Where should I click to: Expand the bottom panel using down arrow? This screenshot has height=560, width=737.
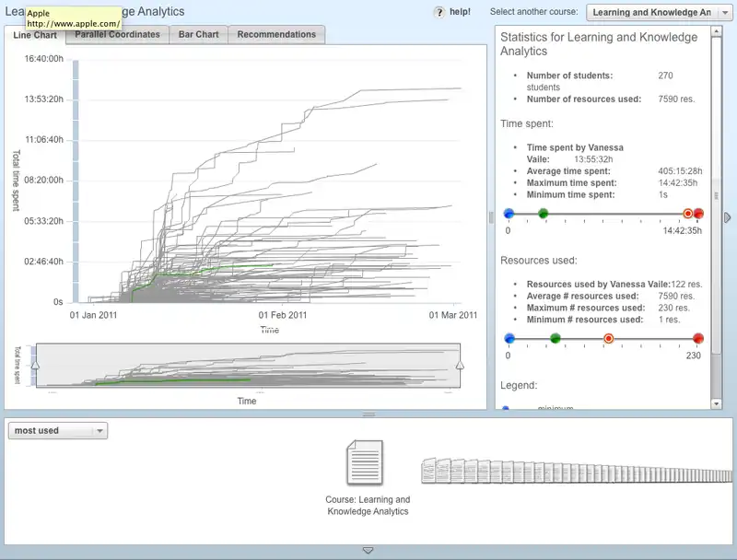(368, 550)
